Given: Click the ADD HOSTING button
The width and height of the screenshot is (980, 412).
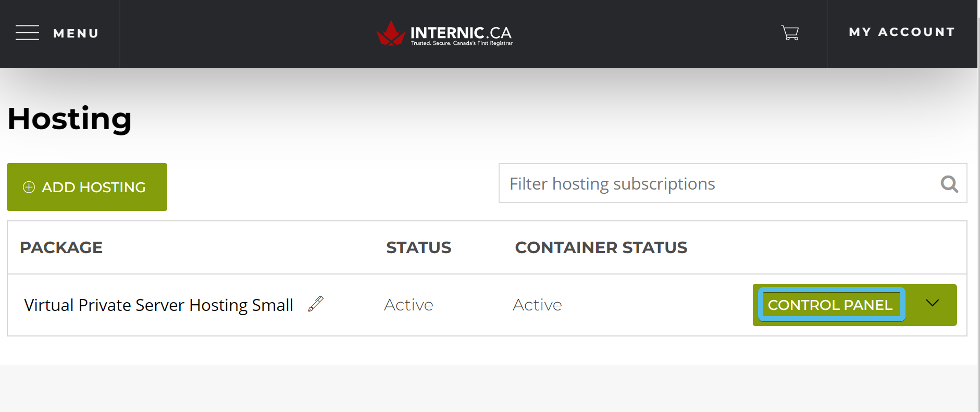Looking at the screenshot, I should point(87,187).
